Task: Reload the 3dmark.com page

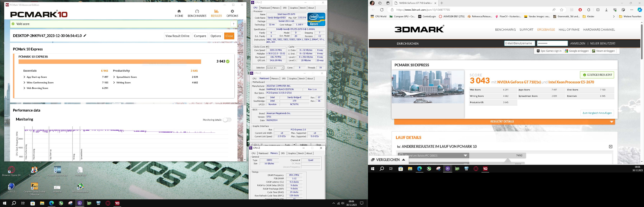Action: [x=382, y=10]
